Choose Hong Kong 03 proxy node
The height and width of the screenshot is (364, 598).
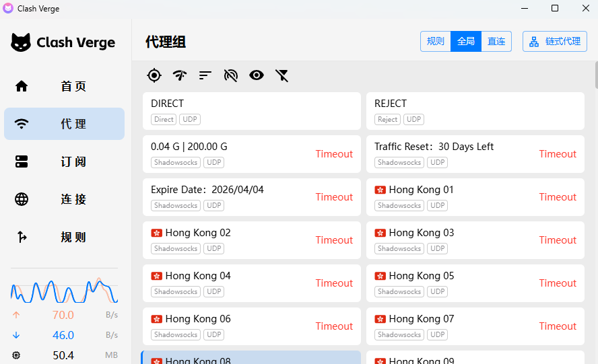coord(475,240)
